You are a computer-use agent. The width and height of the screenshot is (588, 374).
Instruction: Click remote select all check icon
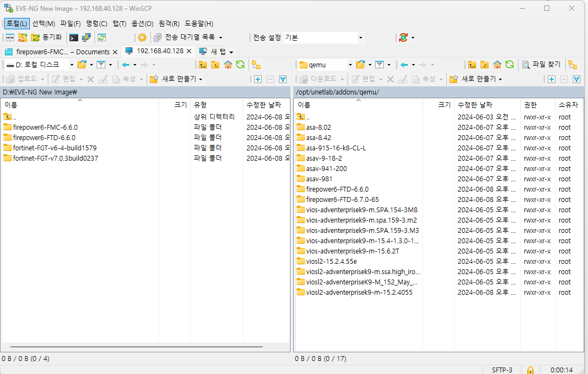(x=577, y=79)
